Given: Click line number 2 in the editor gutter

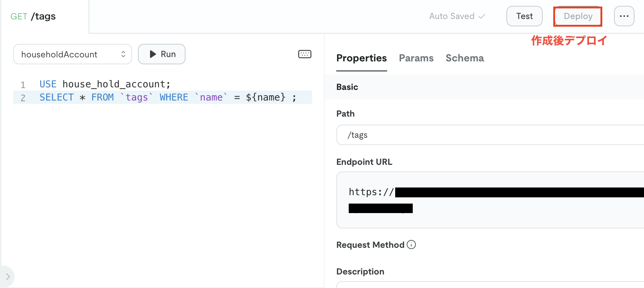Looking at the screenshot, I should (23, 98).
